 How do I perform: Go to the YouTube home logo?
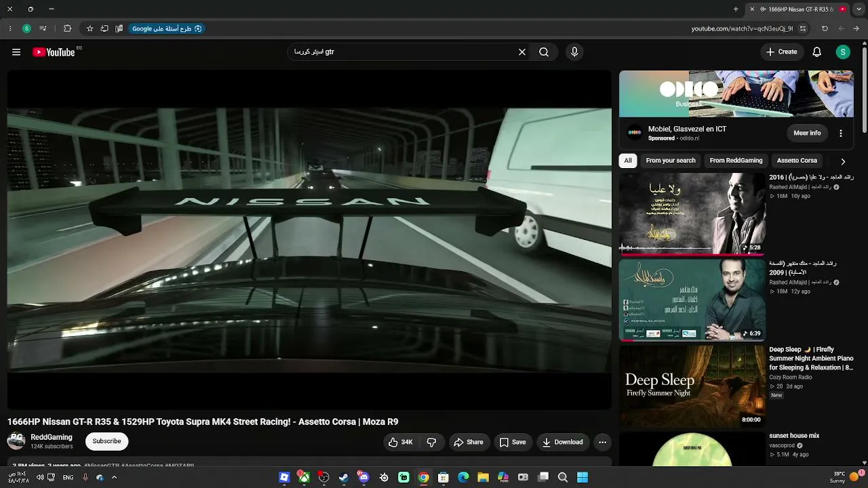click(54, 52)
